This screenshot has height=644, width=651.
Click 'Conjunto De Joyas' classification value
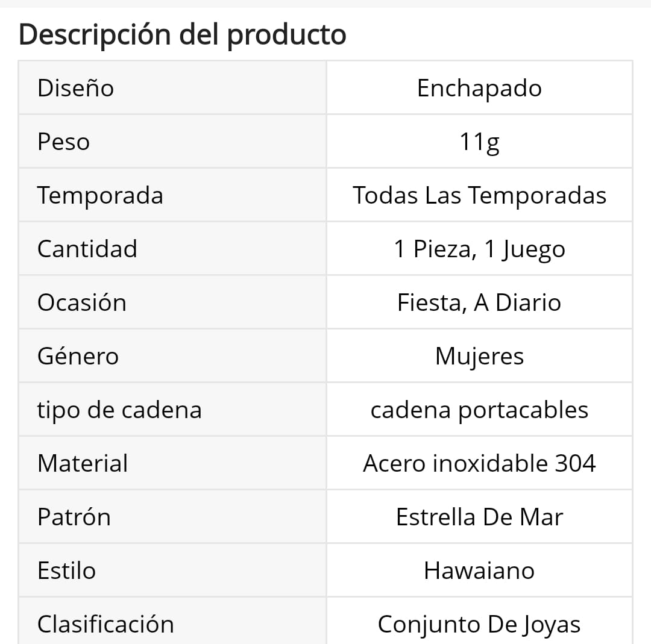tap(480, 625)
